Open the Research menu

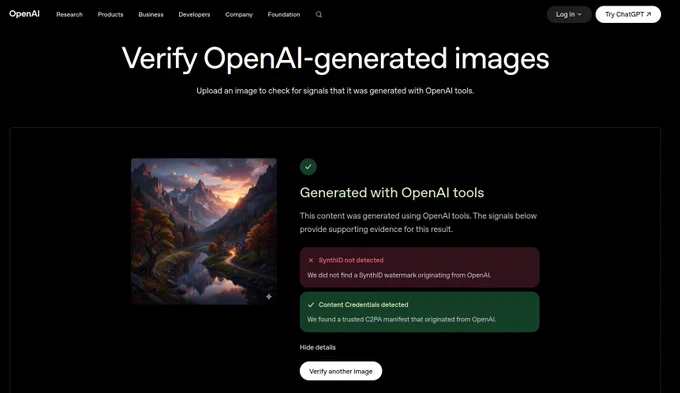pyautogui.click(x=69, y=14)
